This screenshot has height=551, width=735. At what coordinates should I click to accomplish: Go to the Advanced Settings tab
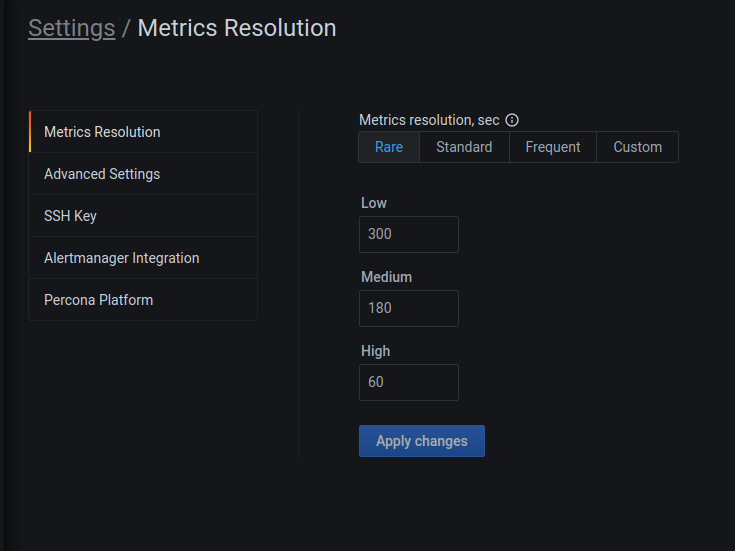point(102,174)
